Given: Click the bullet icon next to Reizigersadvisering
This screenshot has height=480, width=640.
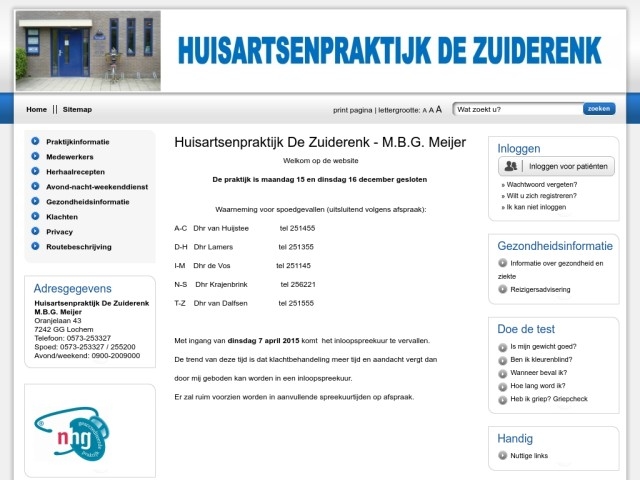Looking at the screenshot, I should pyautogui.click(x=502, y=289).
